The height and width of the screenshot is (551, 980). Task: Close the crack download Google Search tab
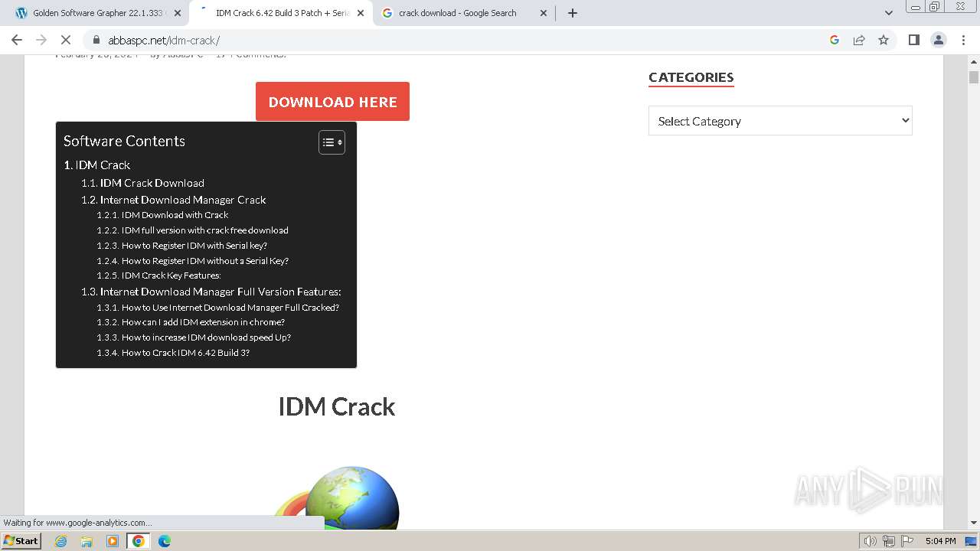click(x=544, y=13)
